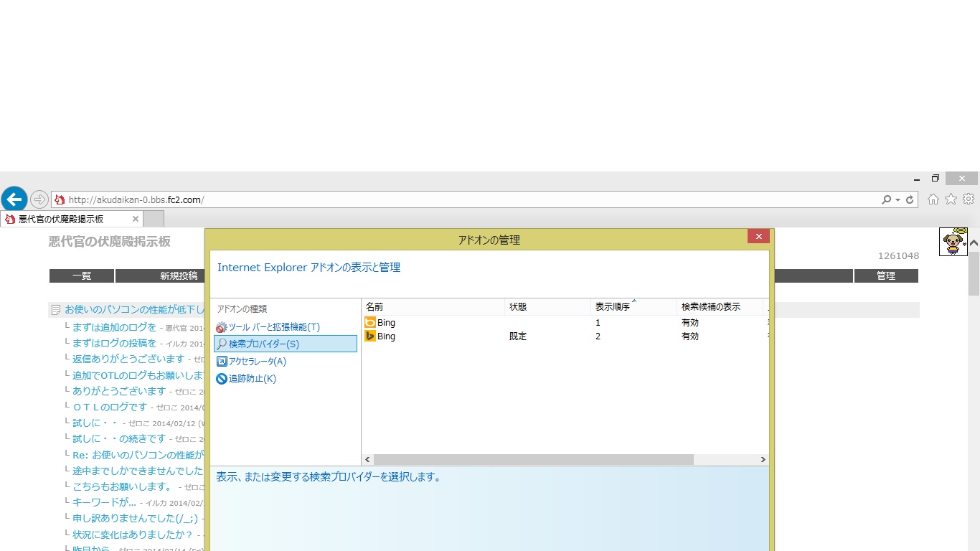Sort by 名前 column header

click(x=433, y=306)
